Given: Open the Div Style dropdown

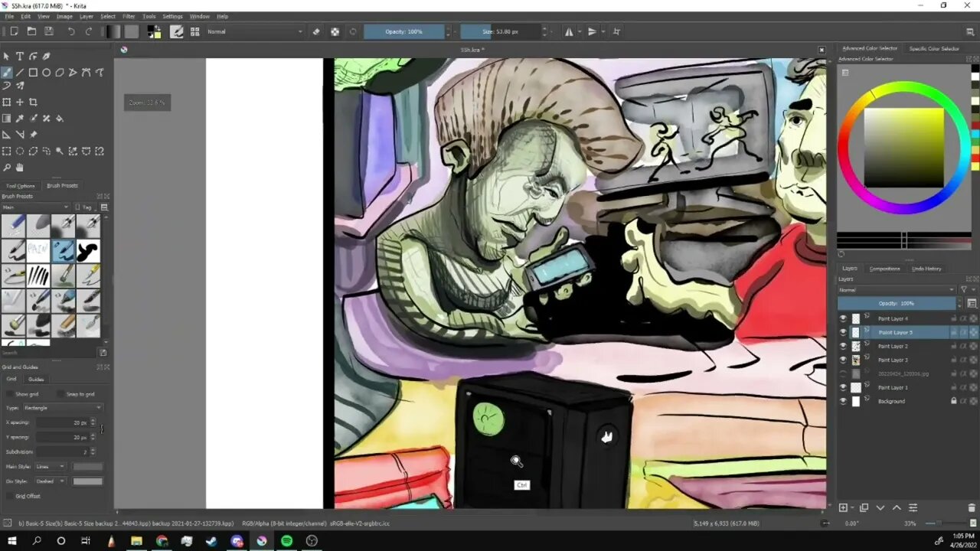Looking at the screenshot, I should point(51,481).
